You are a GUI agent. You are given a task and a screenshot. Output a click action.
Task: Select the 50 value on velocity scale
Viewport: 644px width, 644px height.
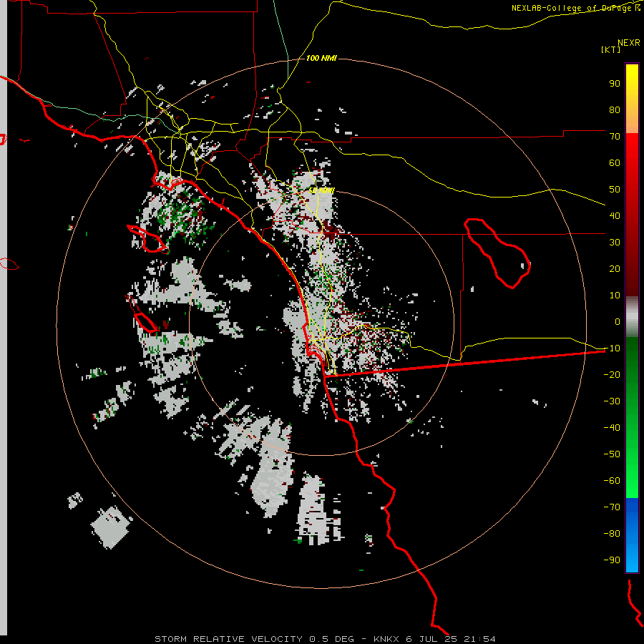point(615,190)
